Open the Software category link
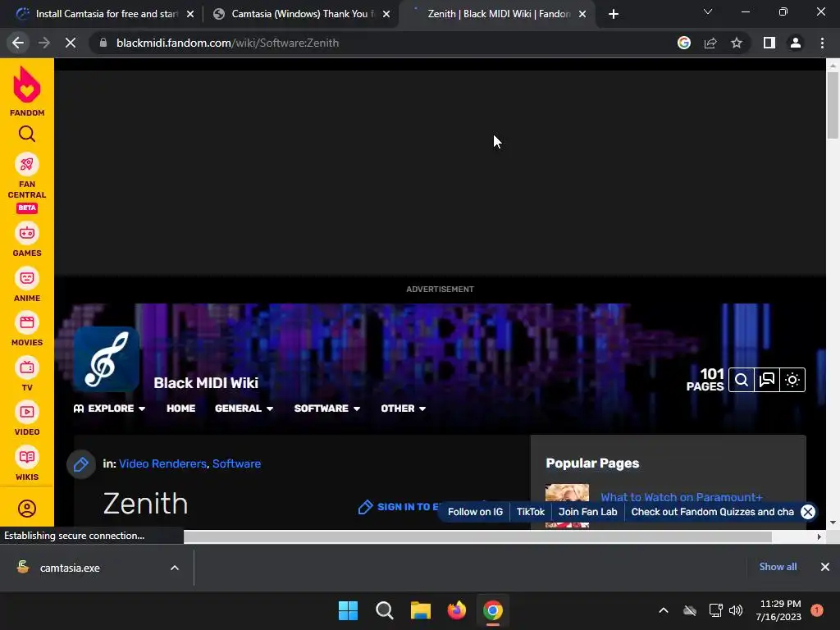 [x=236, y=464]
